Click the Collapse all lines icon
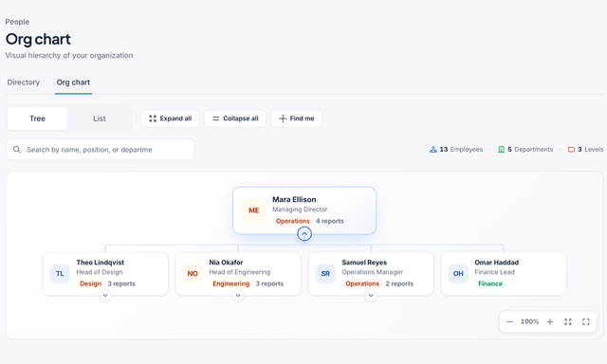The height and width of the screenshot is (364, 607). click(x=216, y=118)
